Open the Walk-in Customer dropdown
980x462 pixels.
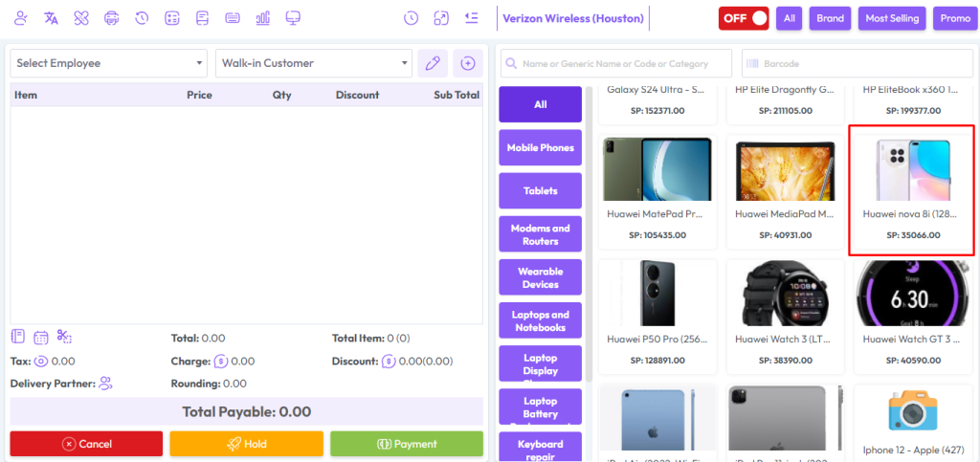pos(314,63)
